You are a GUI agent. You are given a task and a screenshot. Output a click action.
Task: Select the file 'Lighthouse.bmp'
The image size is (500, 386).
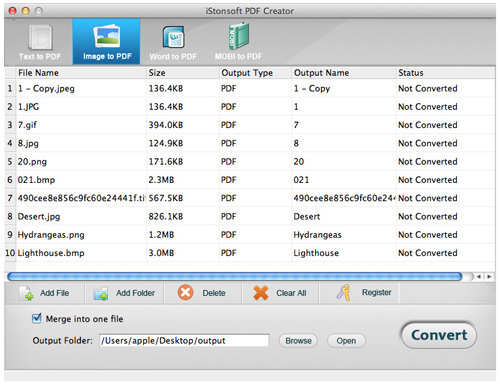click(51, 253)
